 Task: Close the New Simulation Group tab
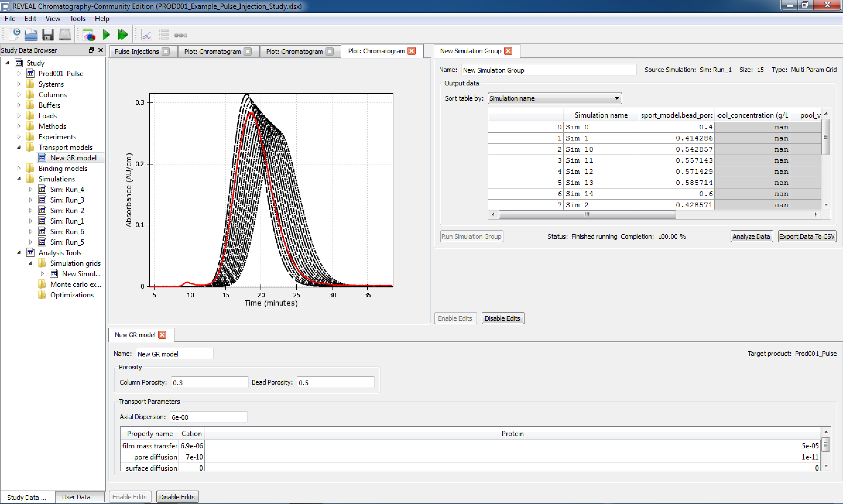(x=508, y=51)
